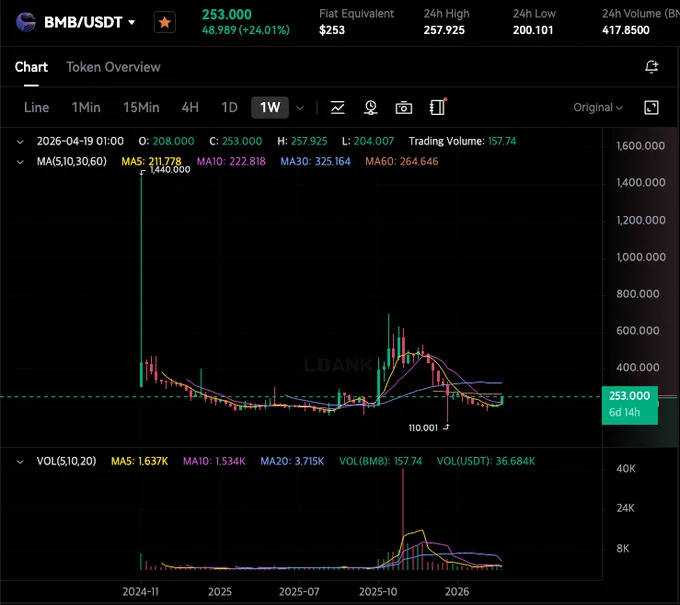Expand more time intervals chevron

click(x=300, y=108)
